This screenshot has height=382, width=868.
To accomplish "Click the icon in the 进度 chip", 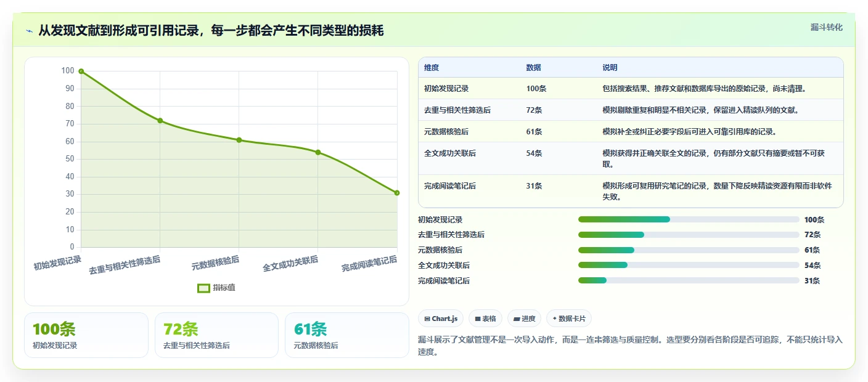I will pyautogui.click(x=517, y=319).
